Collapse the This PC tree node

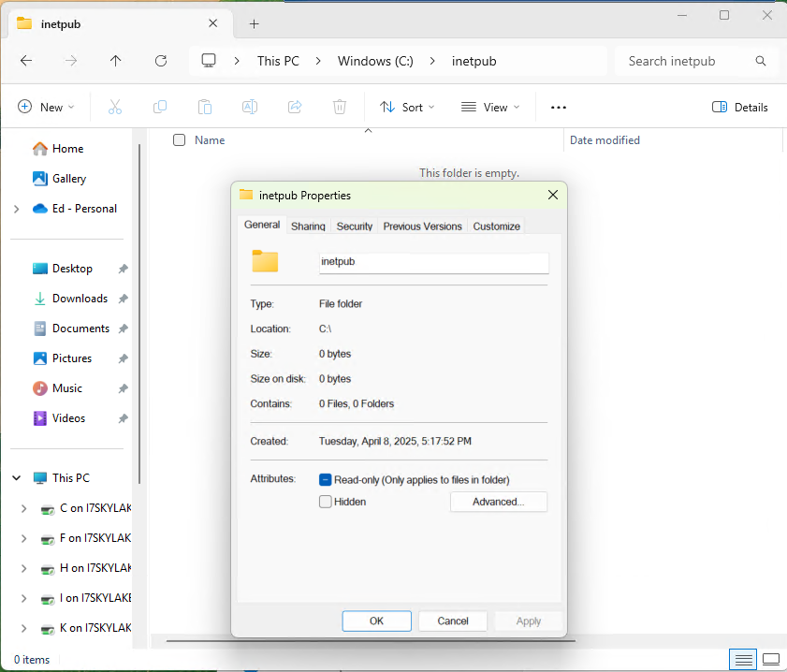17,477
